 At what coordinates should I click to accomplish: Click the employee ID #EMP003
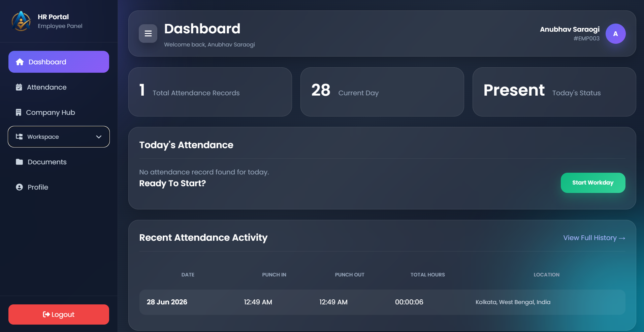(586, 38)
